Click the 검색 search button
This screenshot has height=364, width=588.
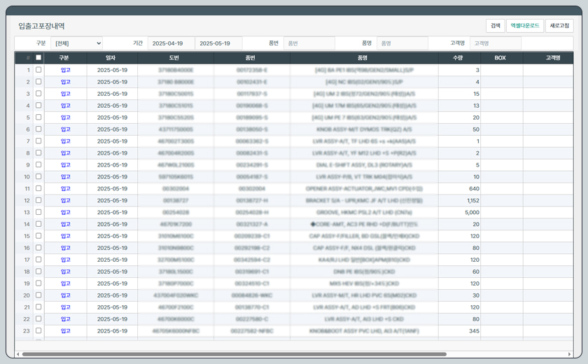click(496, 25)
